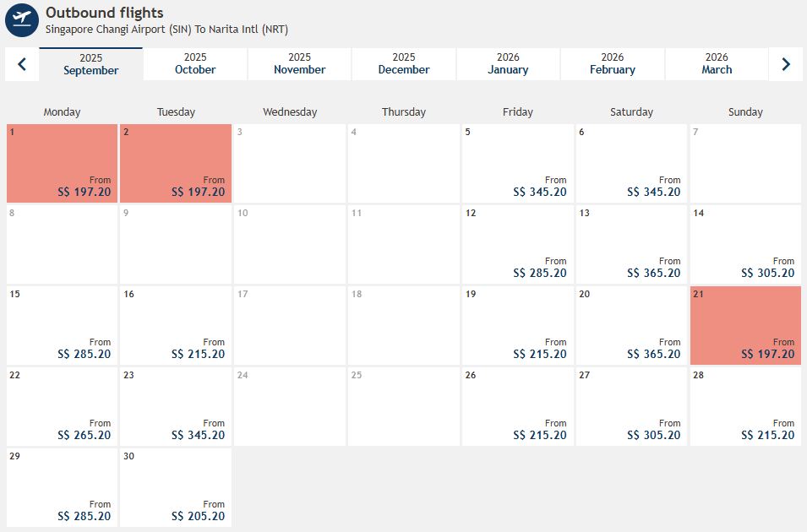
Task: Pick September 16 fare S$ 215.20
Action: coord(176,326)
